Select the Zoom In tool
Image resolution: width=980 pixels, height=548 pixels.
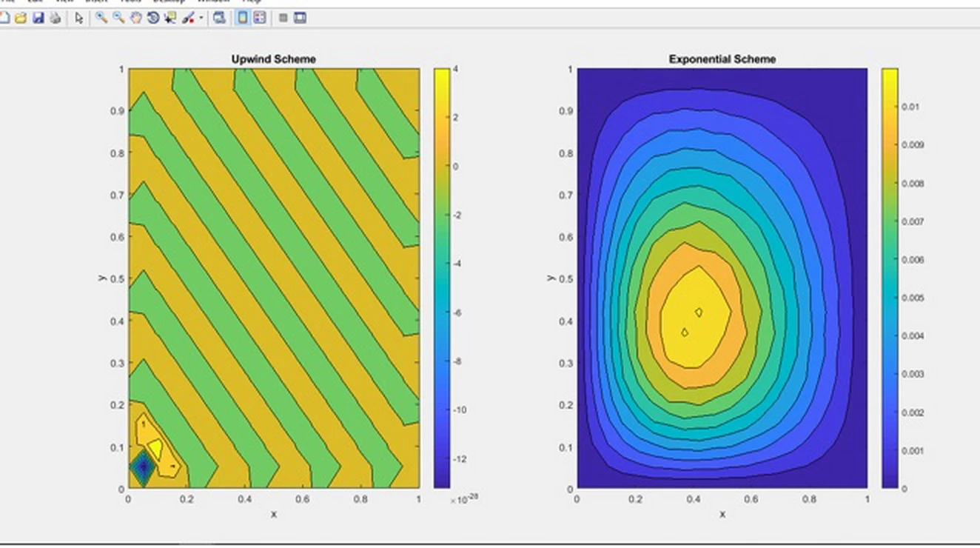[101, 18]
